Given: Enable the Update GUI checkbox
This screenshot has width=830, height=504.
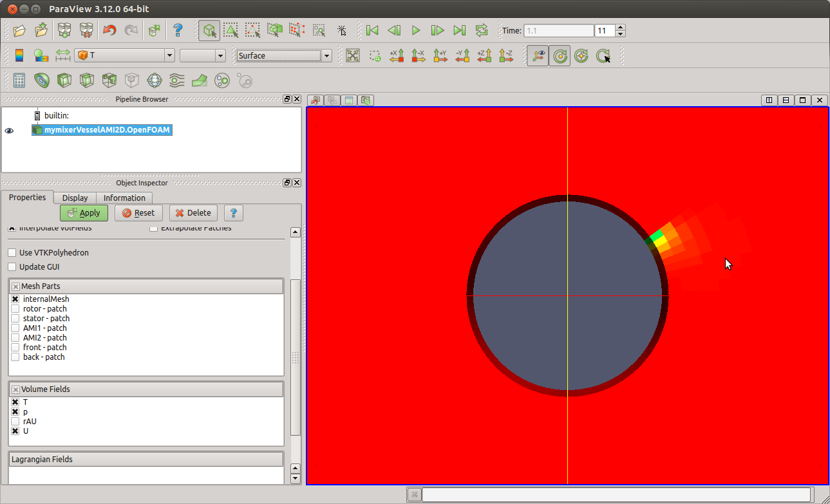Looking at the screenshot, I should point(12,267).
